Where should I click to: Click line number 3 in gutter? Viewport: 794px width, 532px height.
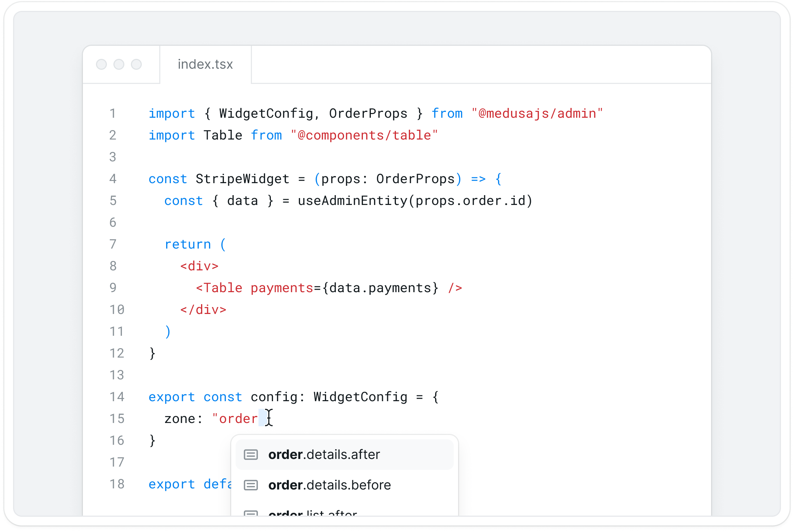tap(113, 157)
